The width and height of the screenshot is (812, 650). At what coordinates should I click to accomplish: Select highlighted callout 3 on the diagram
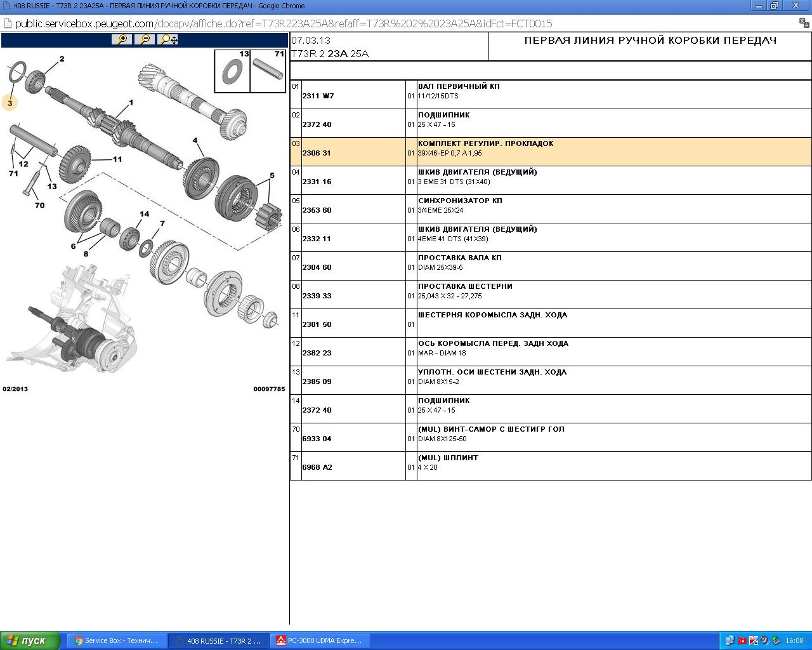[x=10, y=103]
